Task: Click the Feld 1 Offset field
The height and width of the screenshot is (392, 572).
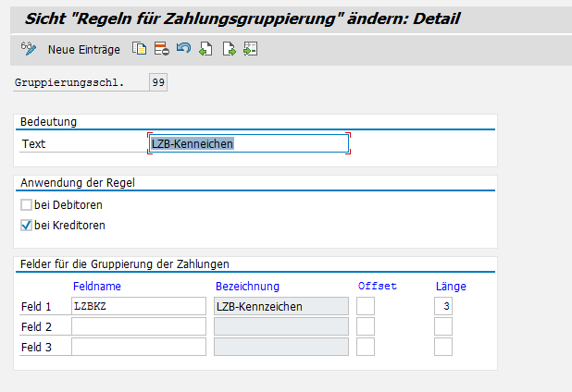Action: pyautogui.click(x=366, y=306)
